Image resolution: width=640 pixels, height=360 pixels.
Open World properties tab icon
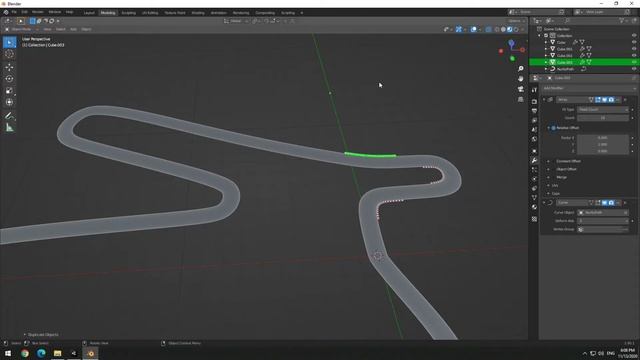pos(534,139)
